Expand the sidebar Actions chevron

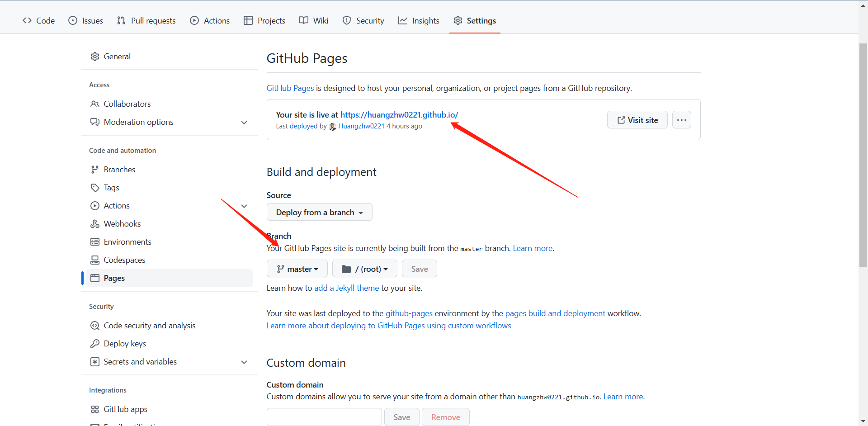pyautogui.click(x=244, y=206)
